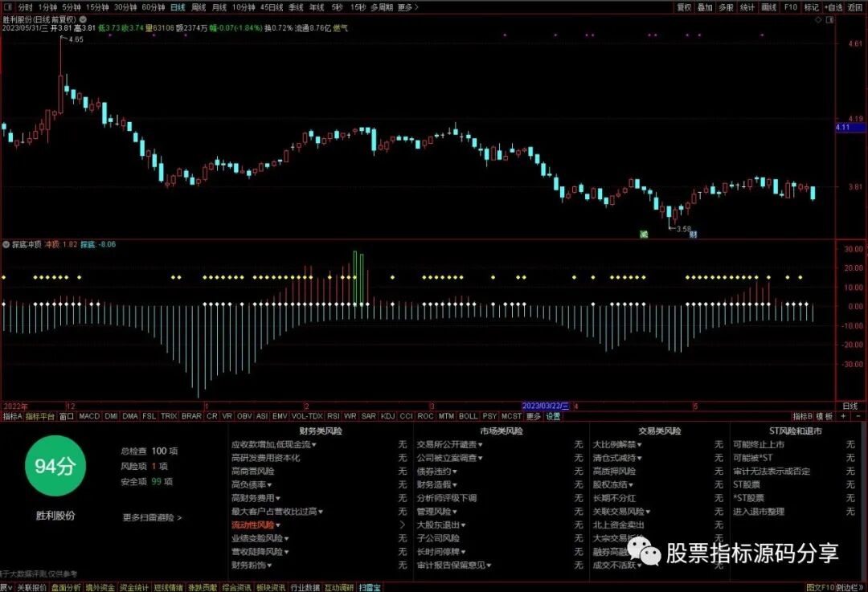Select the RSI indicator tab
This screenshot has height=592, width=868.
click(x=334, y=416)
